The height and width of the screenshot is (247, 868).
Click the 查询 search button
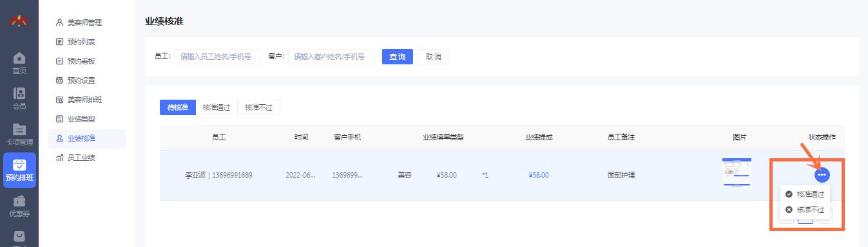click(x=398, y=57)
